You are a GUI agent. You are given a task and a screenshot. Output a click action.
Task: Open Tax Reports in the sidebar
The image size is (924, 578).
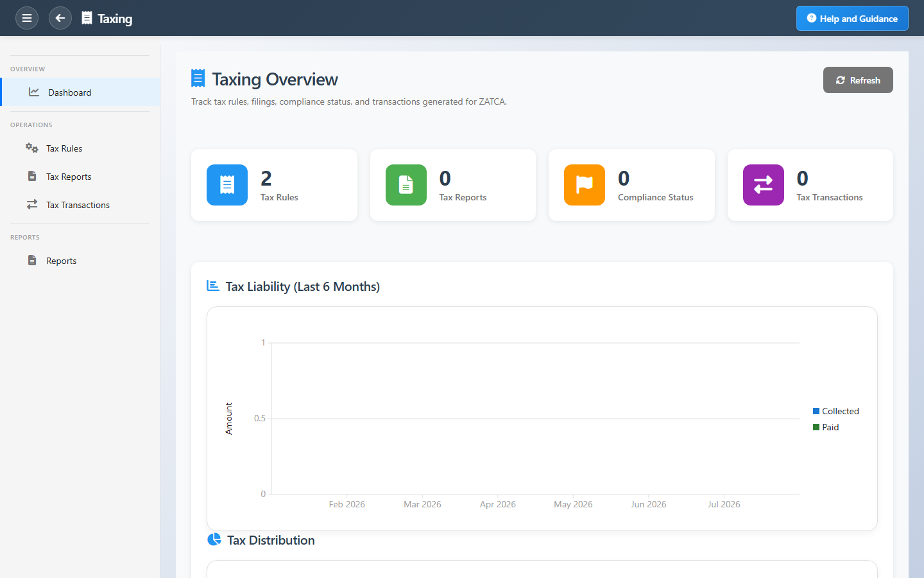point(80,177)
